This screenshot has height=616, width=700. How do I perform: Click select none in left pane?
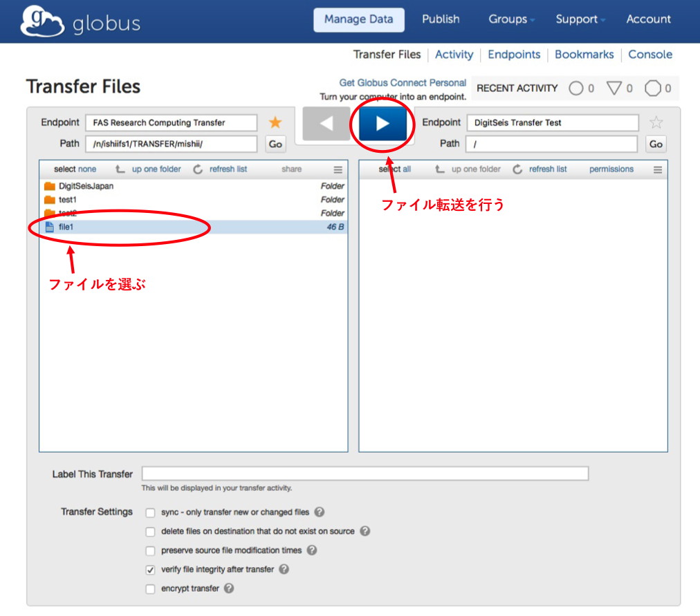click(75, 169)
